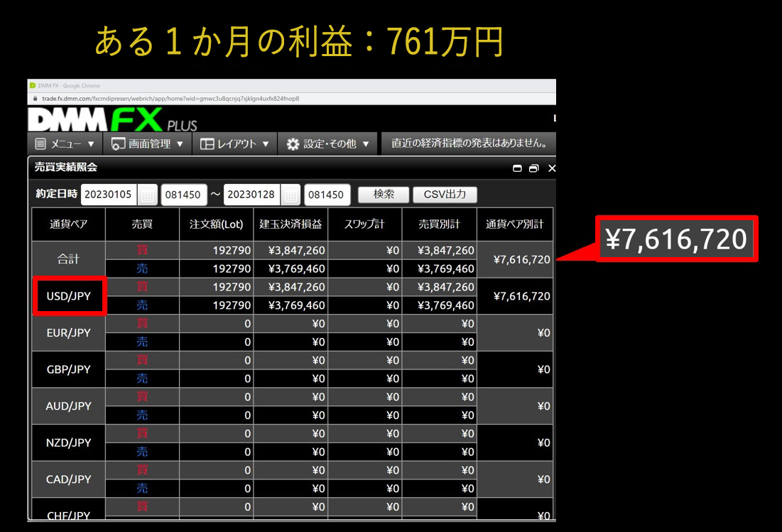The width and height of the screenshot is (782, 532).
Task: Click the end time field after 20230128
Action: (x=327, y=195)
